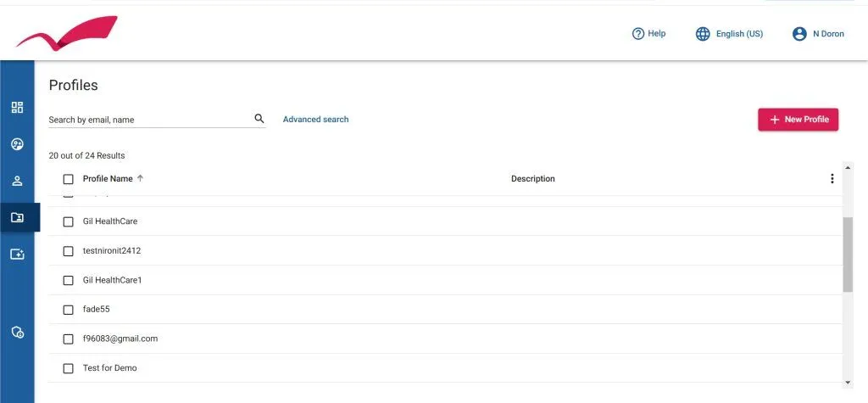The height and width of the screenshot is (403, 868).
Task: Click the New Profile button
Action: [x=798, y=120]
